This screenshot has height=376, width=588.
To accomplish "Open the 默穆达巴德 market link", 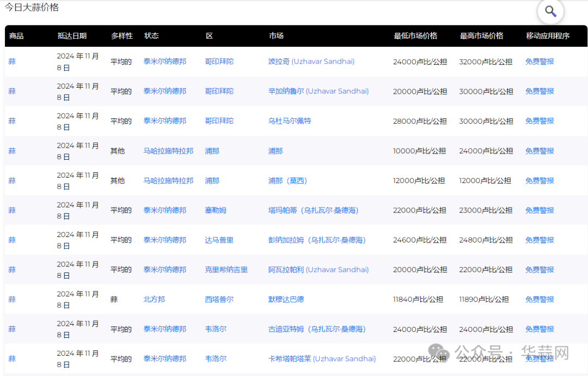I will [x=286, y=299].
